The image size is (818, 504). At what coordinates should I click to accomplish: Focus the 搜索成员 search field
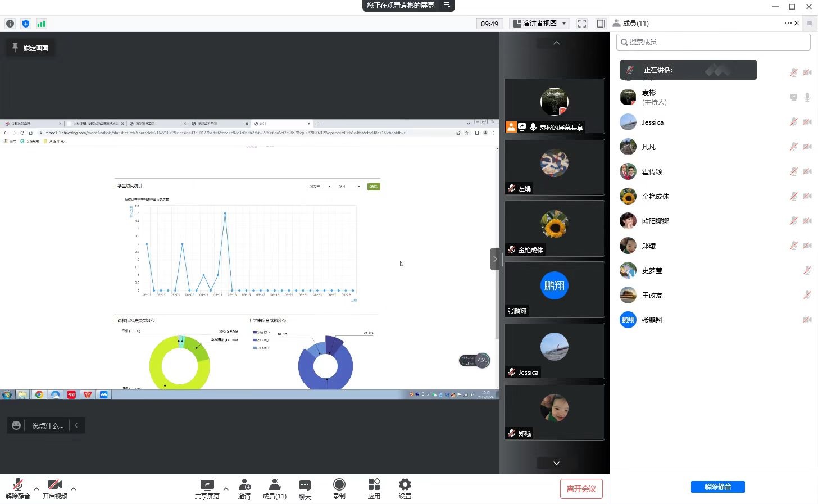[714, 42]
